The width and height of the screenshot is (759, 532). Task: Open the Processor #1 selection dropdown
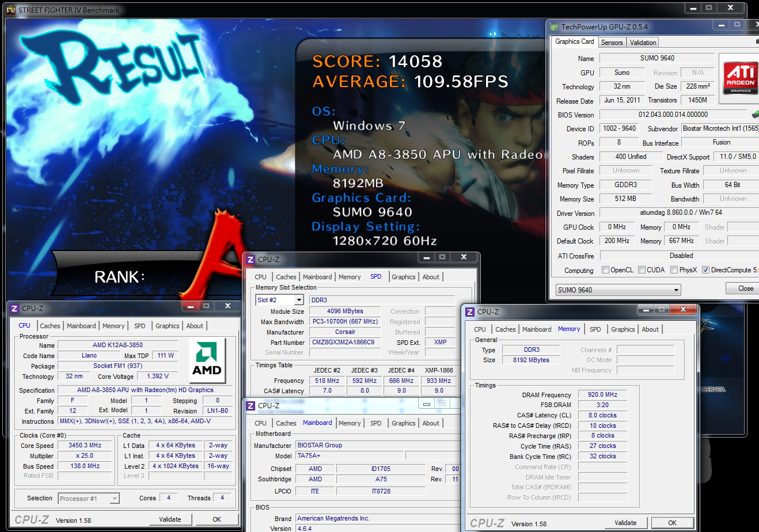click(x=115, y=499)
